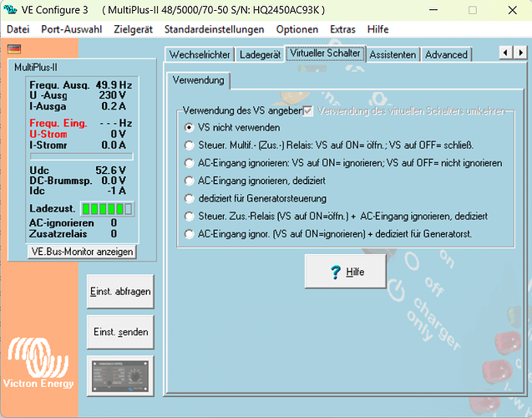Click 'VE.Bus-Monitor anzeigen' button
532x418 pixels.
[82, 252]
